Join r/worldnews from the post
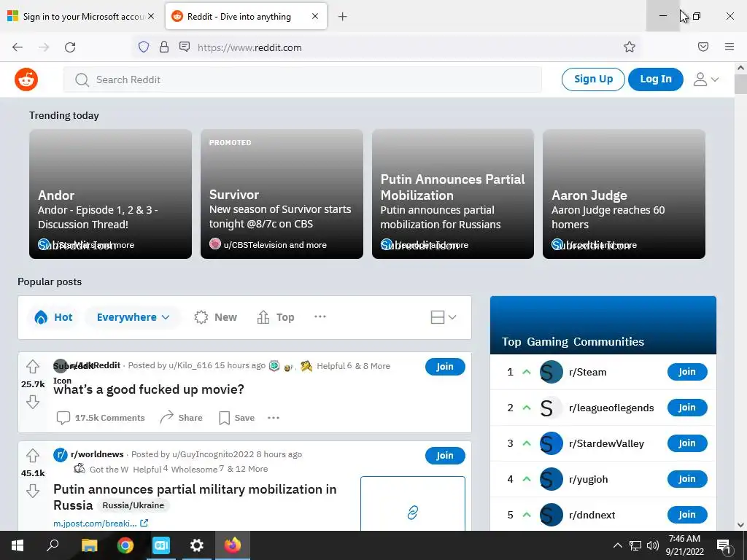 pyautogui.click(x=445, y=456)
